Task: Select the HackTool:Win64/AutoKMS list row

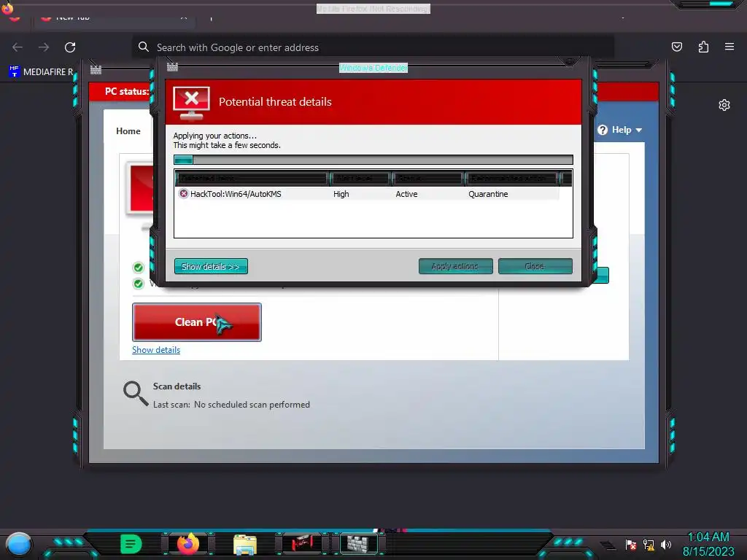Action: 367,194
